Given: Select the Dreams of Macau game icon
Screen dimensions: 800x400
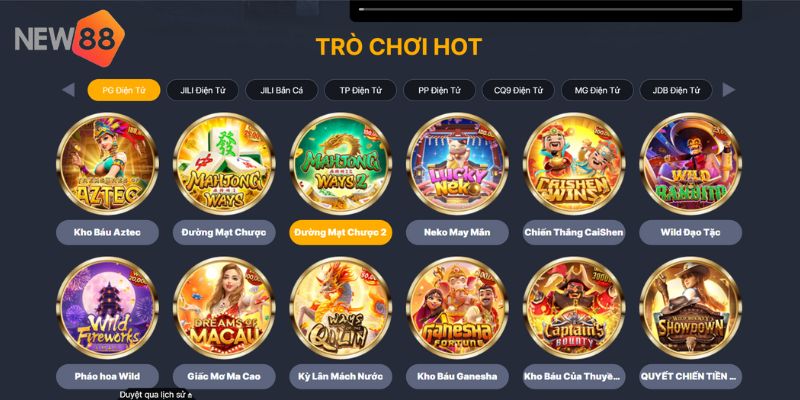Looking at the screenshot, I should [x=224, y=308].
